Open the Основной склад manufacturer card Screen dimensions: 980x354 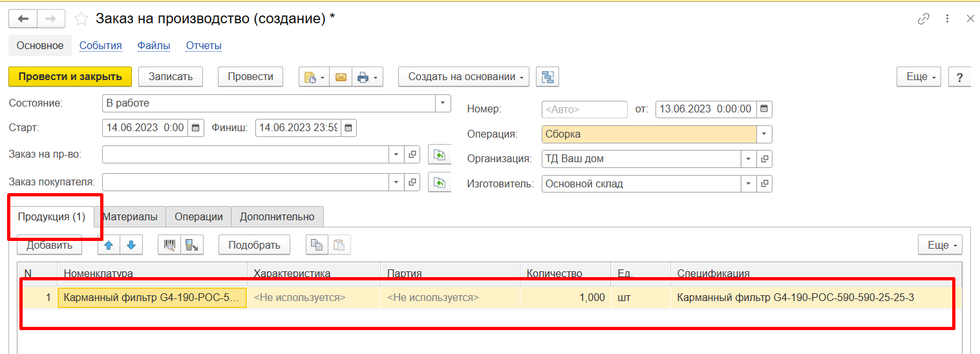coord(764,183)
